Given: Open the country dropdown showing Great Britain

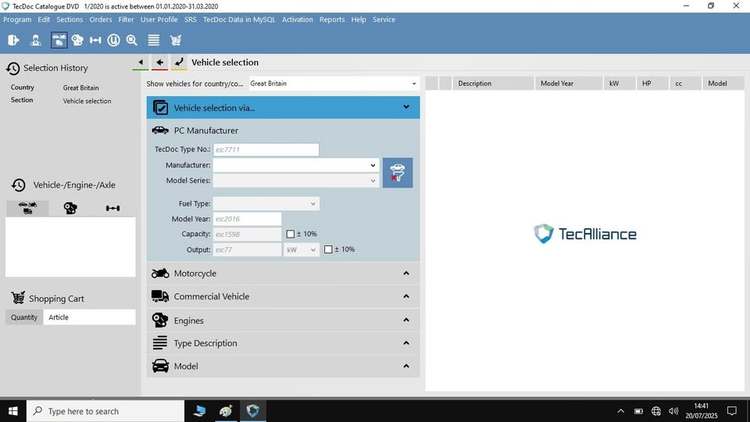Looking at the screenshot, I should 334,83.
